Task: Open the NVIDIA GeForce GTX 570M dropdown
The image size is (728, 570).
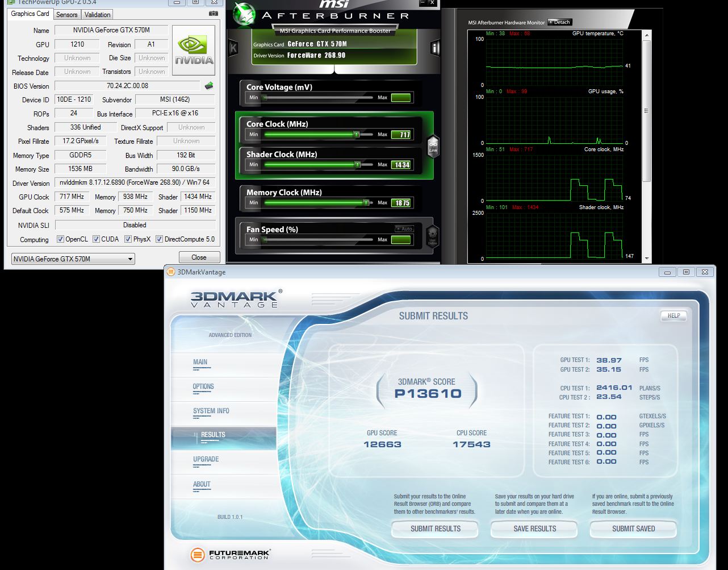Action: point(73,259)
